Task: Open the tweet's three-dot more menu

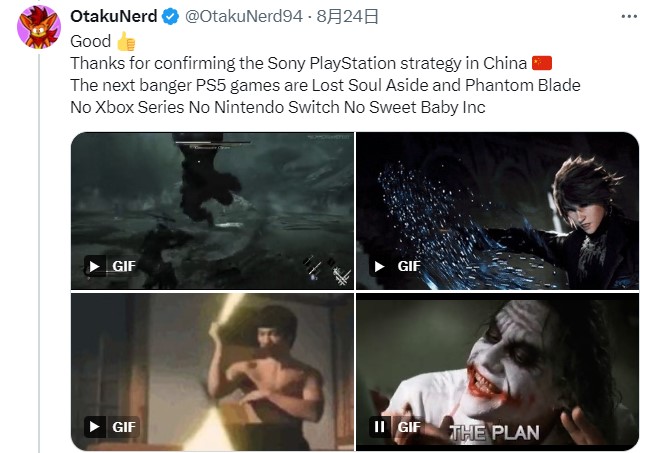Action: pos(629,17)
